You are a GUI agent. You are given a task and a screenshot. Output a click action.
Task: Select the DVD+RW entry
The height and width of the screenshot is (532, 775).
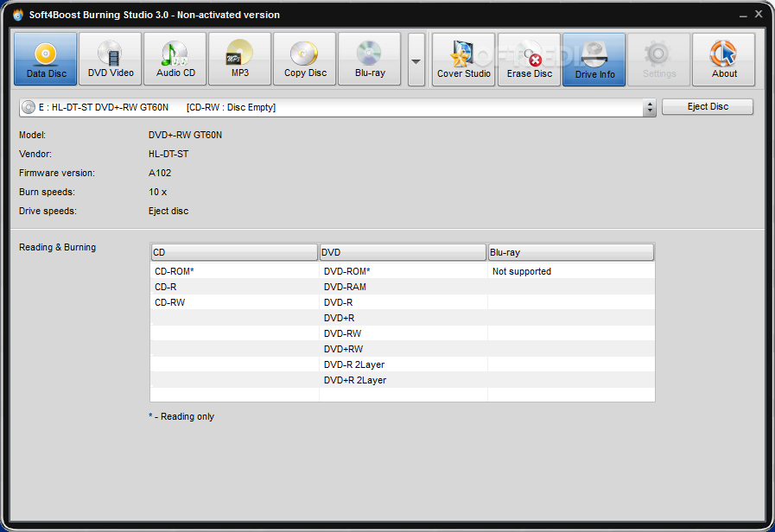point(344,349)
